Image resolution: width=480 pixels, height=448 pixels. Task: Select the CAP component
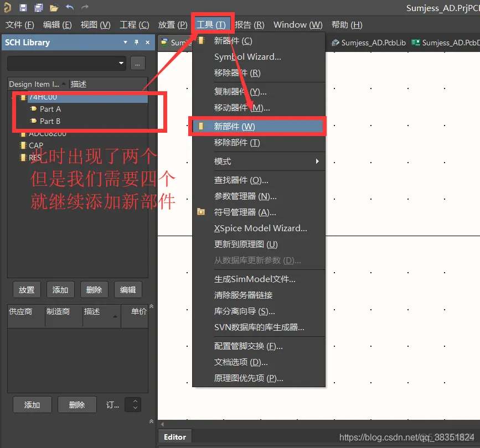pyautogui.click(x=36, y=145)
